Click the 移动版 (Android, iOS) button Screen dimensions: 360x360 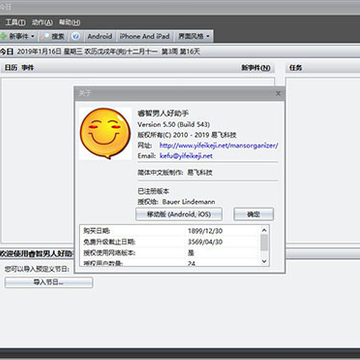[179, 214]
